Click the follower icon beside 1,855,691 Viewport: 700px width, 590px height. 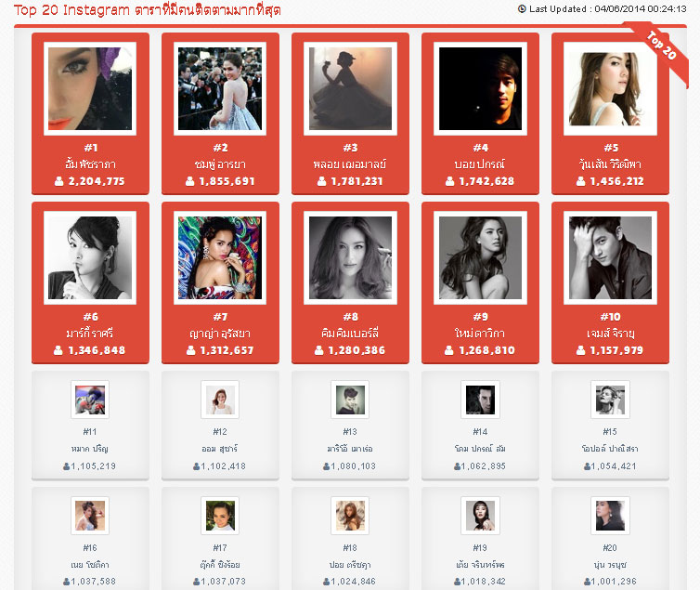tap(189, 181)
